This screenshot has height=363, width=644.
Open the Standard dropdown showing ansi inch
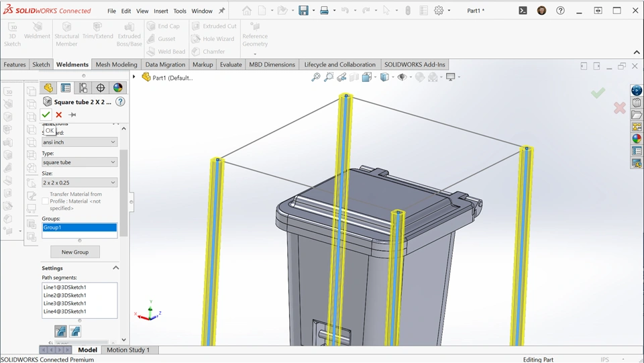(x=79, y=142)
